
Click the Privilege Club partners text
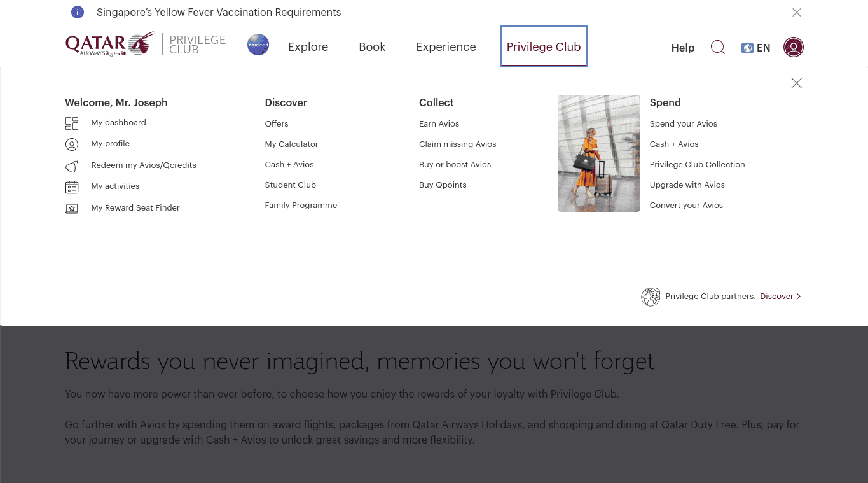pos(710,297)
